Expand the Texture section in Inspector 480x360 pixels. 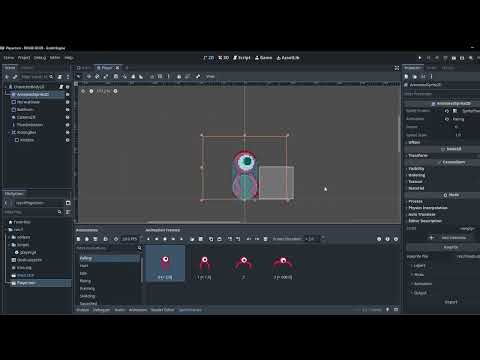click(415, 182)
